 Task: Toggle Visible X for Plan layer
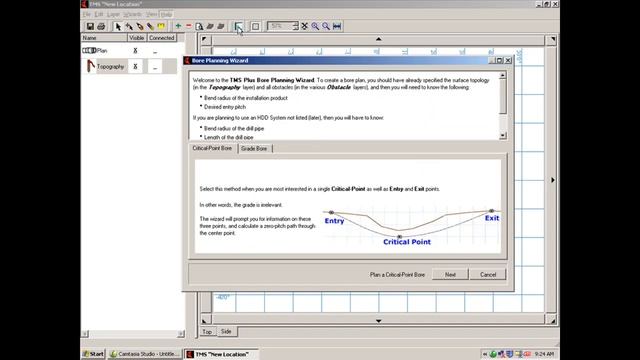pos(135,51)
